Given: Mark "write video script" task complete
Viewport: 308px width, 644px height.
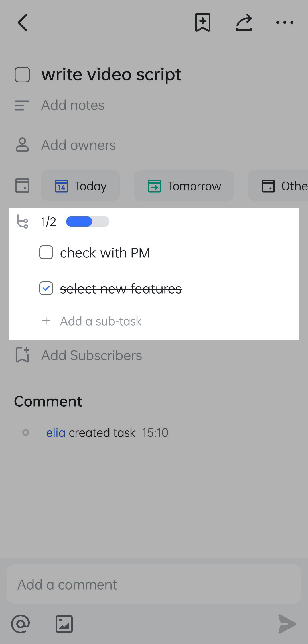Looking at the screenshot, I should click(x=22, y=75).
